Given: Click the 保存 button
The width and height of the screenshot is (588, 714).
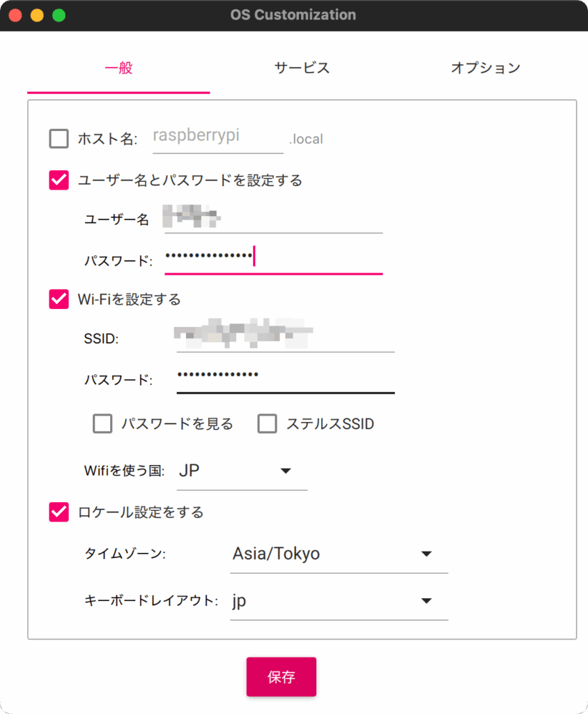Looking at the screenshot, I should click(x=281, y=676).
